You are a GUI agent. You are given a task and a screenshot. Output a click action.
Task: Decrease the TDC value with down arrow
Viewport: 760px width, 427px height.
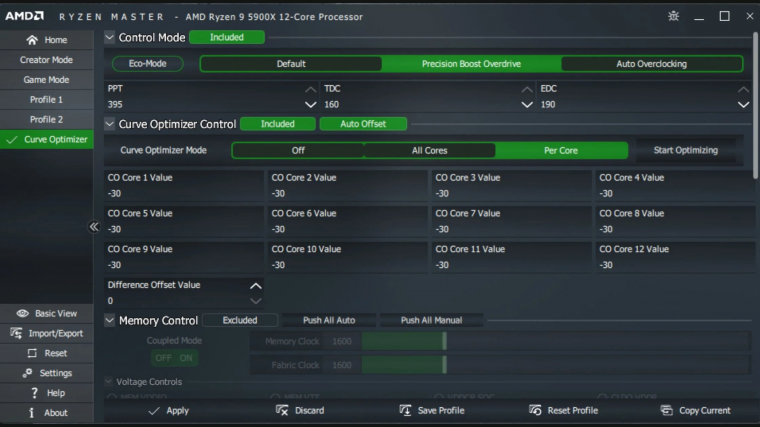coord(527,105)
